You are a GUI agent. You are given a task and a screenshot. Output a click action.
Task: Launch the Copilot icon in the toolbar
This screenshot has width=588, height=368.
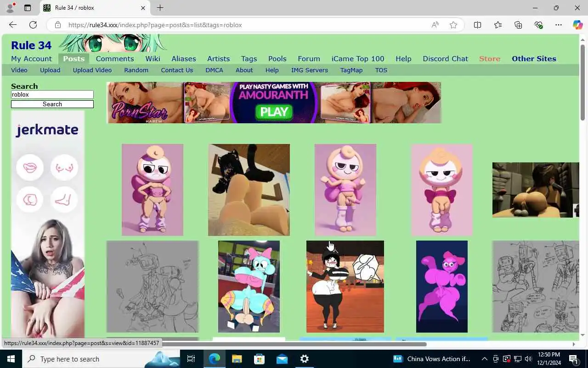click(577, 25)
